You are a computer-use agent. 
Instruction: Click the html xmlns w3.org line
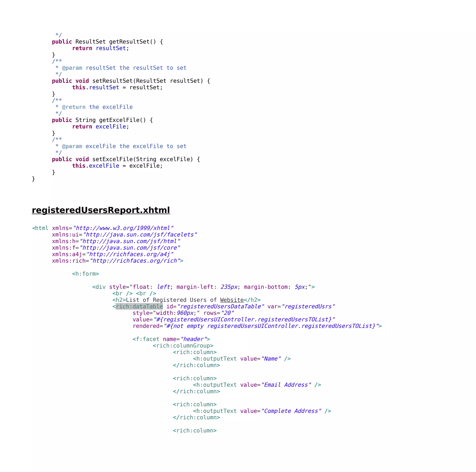tap(103, 228)
